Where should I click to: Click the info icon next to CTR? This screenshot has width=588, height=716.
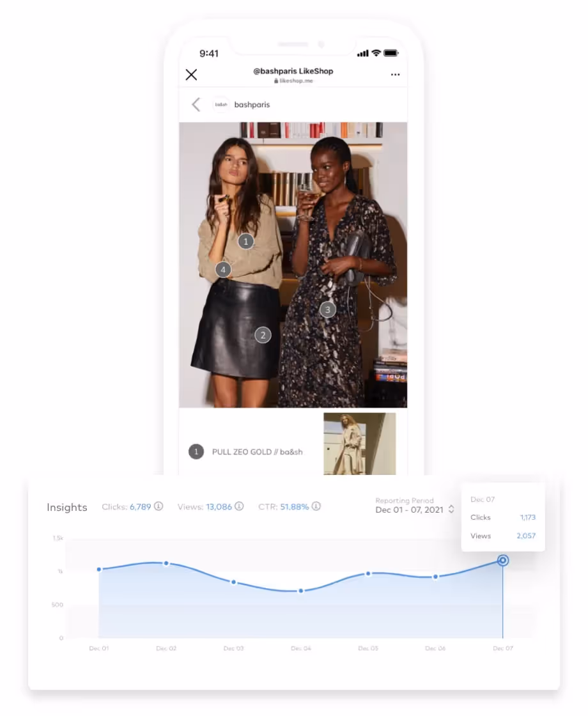click(316, 506)
